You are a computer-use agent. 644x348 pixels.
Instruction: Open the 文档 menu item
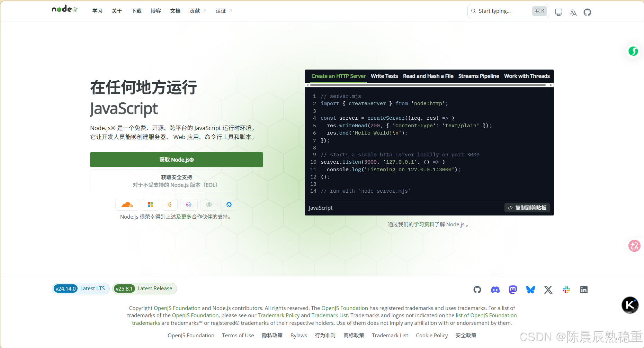[x=175, y=11]
